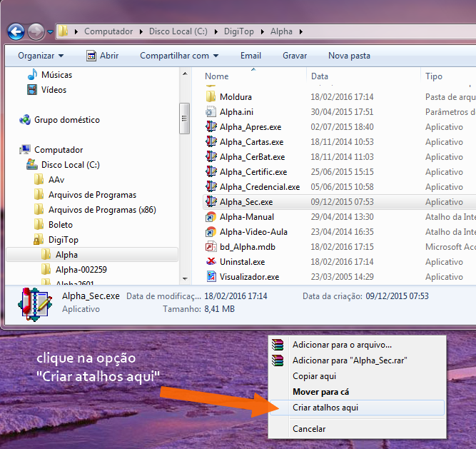Choose Copiar aqui in context menu
This screenshot has width=476, height=449.
(357, 376)
